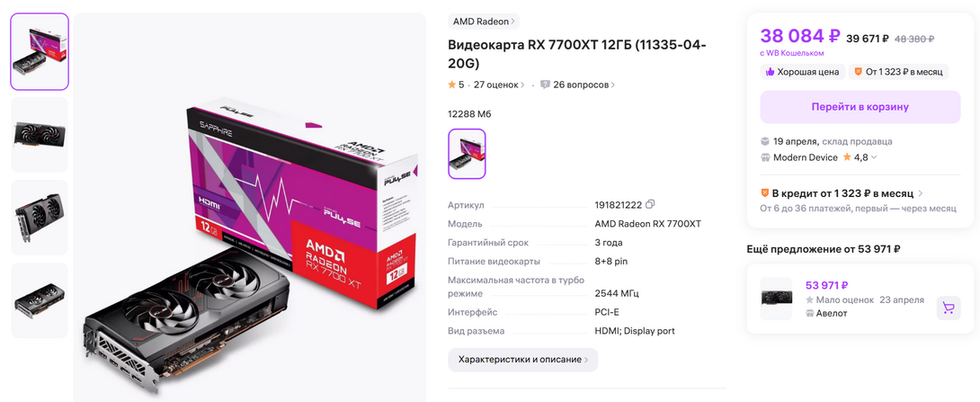Add the Авелот offer to the cart
The width and height of the screenshot is (980, 402).
point(949,308)
